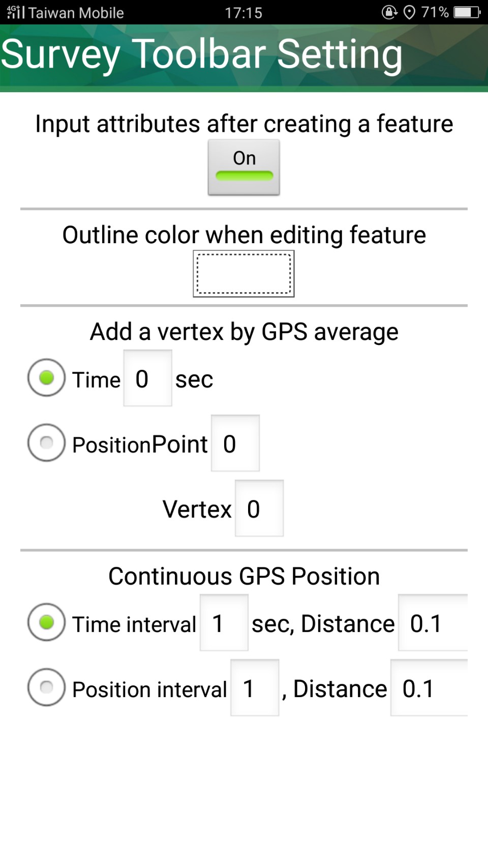The width and height of the screenshot is (488, 868).
Task: Tap the 17:15 clock in status bar
Action: [243, 13]
